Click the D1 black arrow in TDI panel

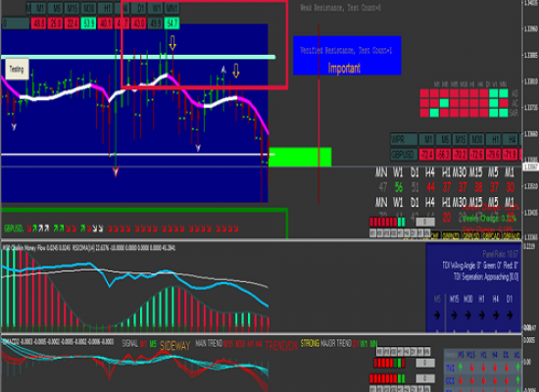tap(510, 315)
